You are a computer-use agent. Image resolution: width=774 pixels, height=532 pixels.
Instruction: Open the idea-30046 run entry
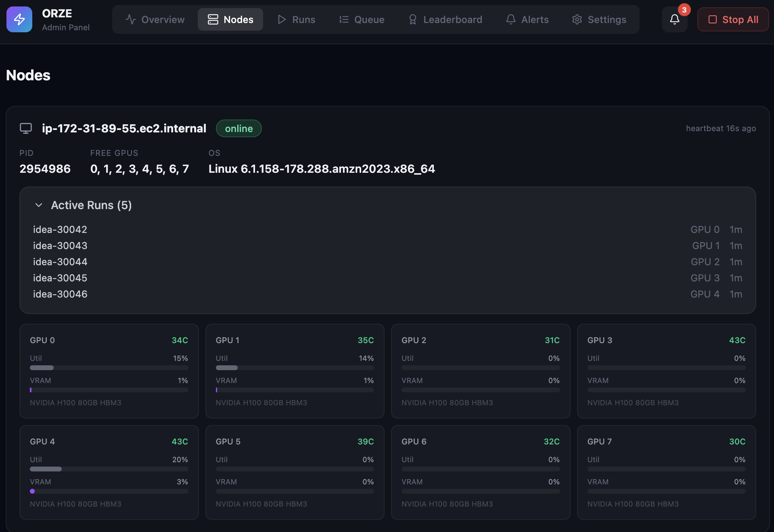(x=60, y=294)
